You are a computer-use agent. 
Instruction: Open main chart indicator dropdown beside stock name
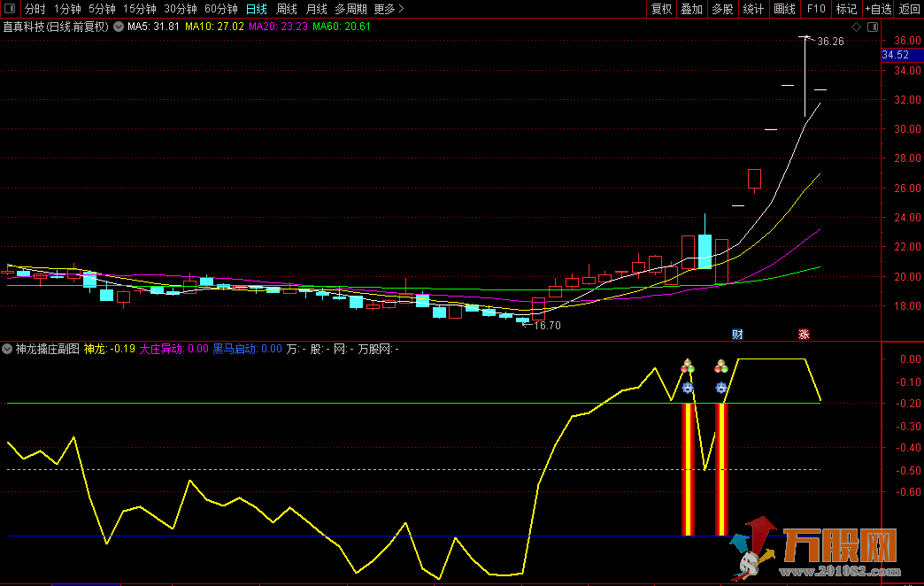119,27
